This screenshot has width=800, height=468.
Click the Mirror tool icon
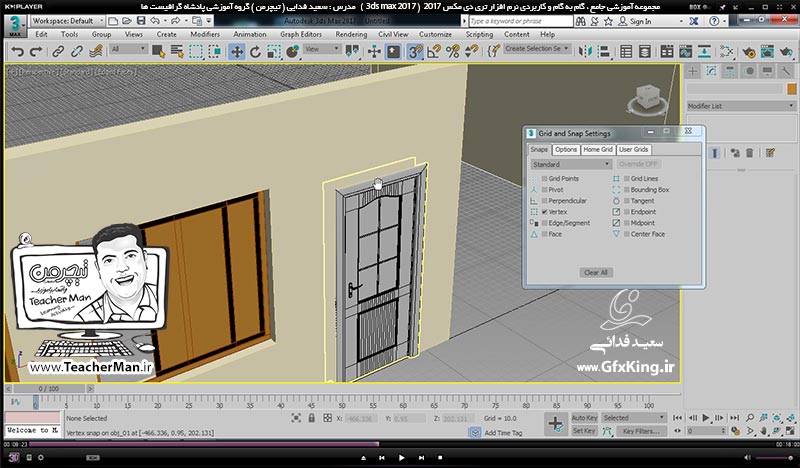585,52
